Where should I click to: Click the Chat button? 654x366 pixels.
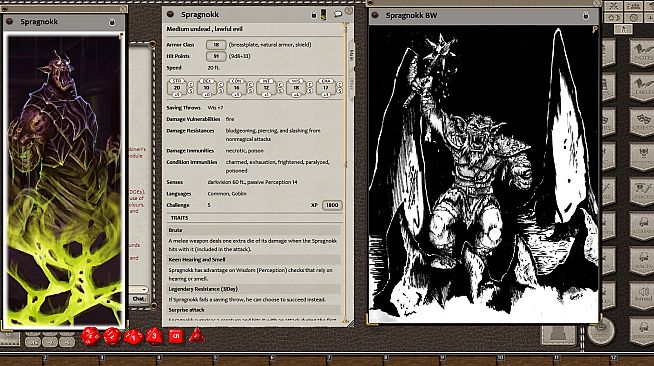tap(138, 299)
